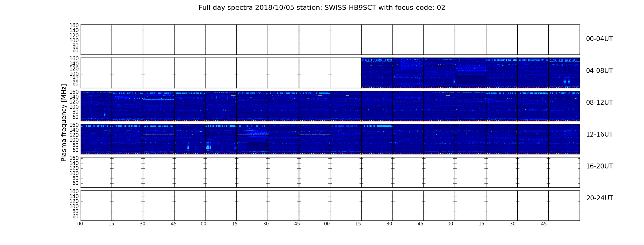Click the rightmost "30" time axis tick label
Image resolution: width=644 pixels, height=245 pixels.
[x=513, y=224]
